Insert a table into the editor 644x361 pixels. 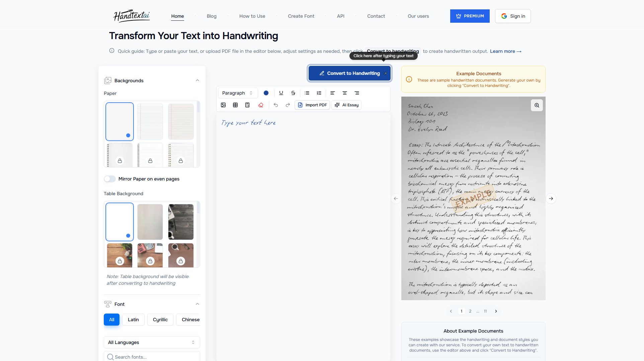click(x=235, y=105)
